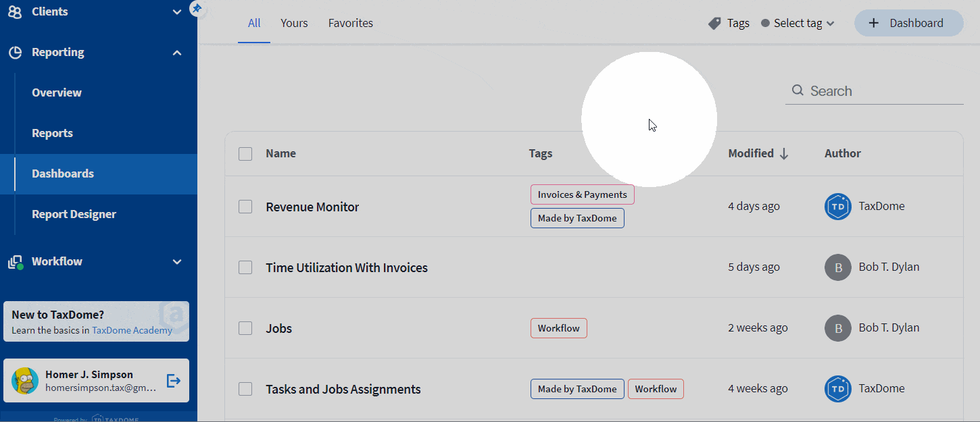Viewport: 980px width, 422px height.
Task: Click TaxDome avatar in Revenue Monitor row
Action: pyautogui.click(x=837, y=207)
